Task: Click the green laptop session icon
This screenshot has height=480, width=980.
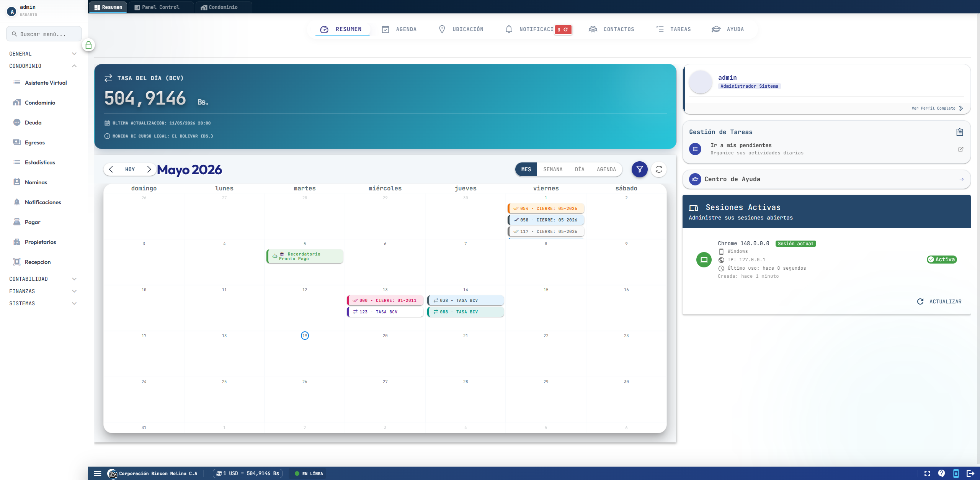Action: tap(704, 260)
